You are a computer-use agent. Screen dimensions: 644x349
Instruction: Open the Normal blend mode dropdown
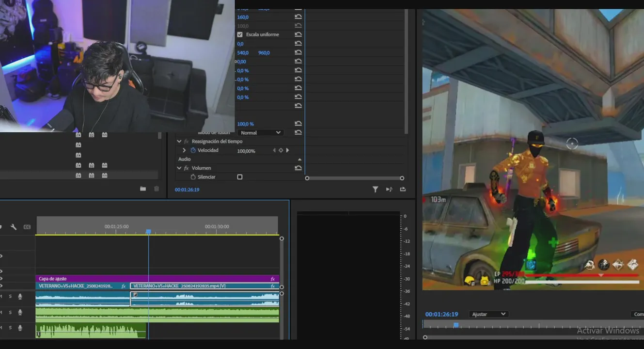(x=260, y=132)
